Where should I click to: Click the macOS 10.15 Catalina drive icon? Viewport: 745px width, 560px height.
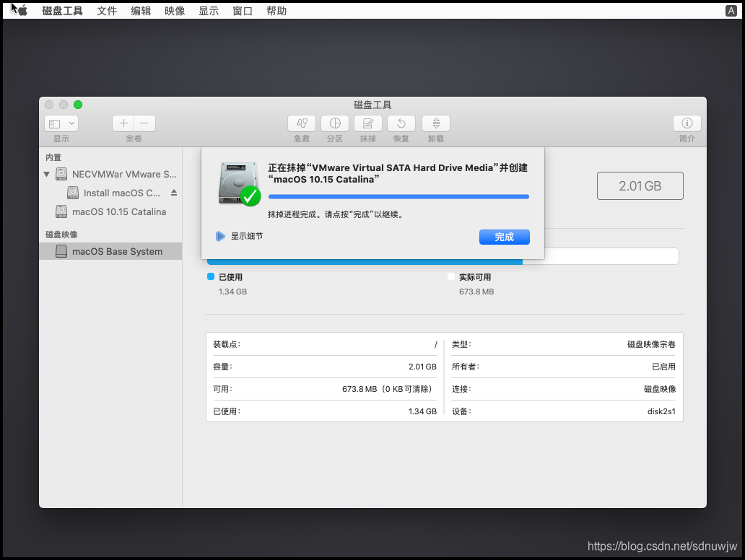61,211
